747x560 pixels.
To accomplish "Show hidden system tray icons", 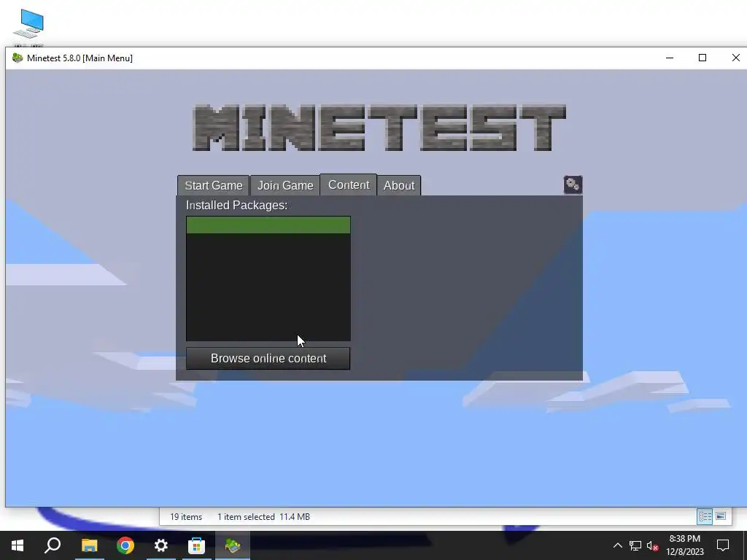I will (617, 545).
